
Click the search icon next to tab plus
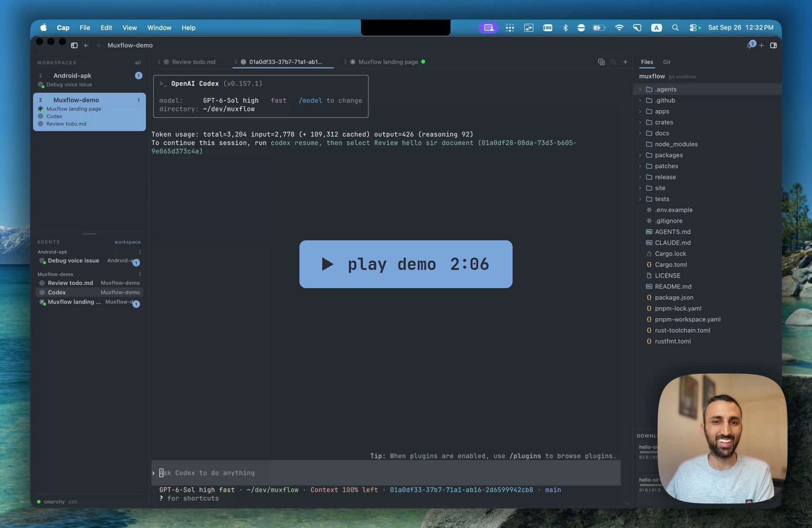pos(613,62)
